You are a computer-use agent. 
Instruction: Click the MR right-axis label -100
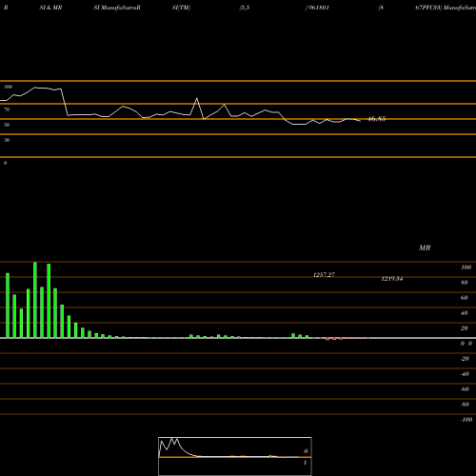[x=466, y=420]
